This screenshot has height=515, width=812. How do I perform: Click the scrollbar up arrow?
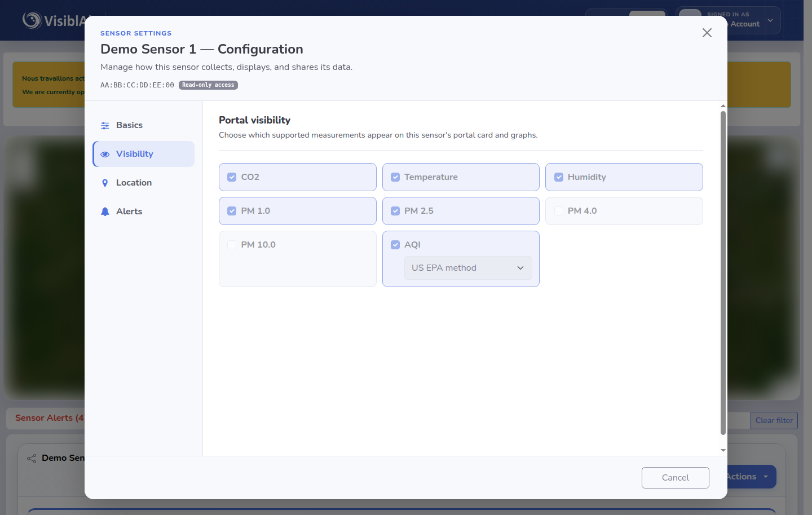click(723, 106)
